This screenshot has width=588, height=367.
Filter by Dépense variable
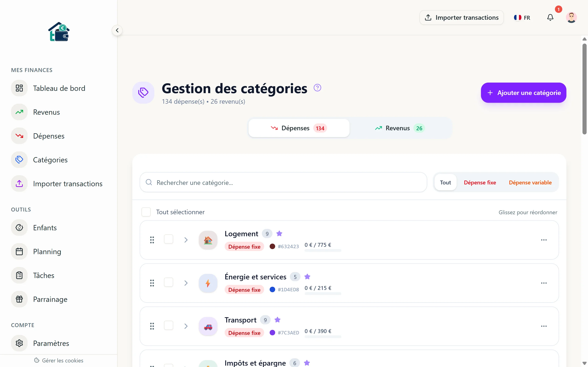click(530, 183)
